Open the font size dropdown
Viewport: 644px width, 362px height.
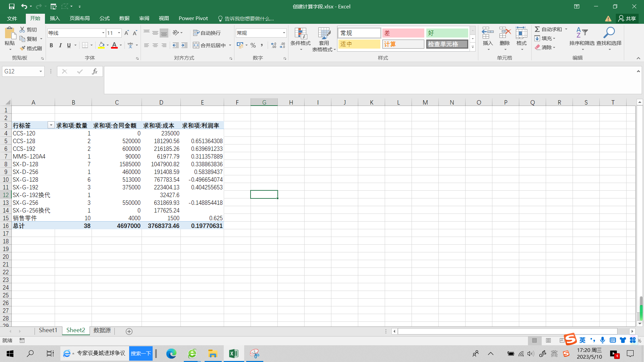coord(119,33)
